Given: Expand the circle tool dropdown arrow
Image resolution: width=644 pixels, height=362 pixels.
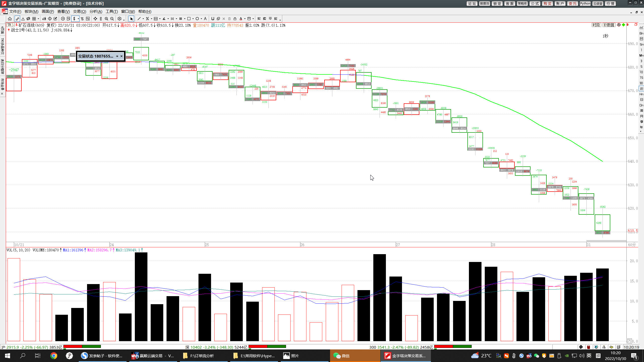Looking at the screenshot, I should click(x=201, y=19).
